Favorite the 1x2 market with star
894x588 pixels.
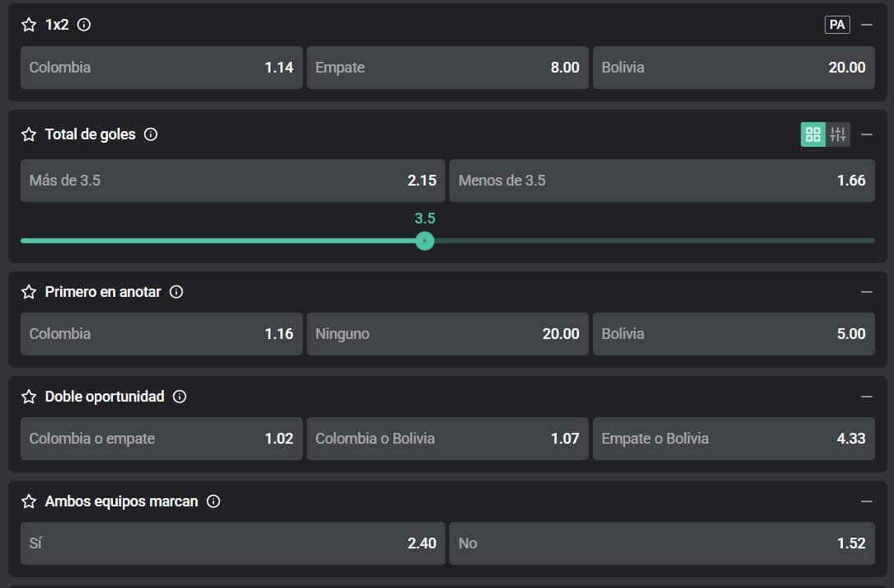(x=29, y=25)
